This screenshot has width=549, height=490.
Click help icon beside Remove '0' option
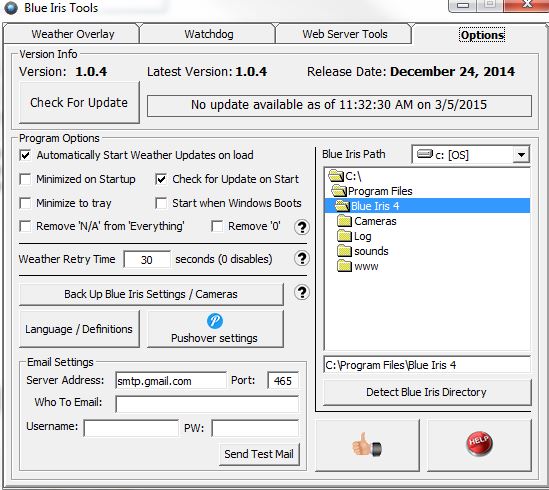click(x=302, y=227)
